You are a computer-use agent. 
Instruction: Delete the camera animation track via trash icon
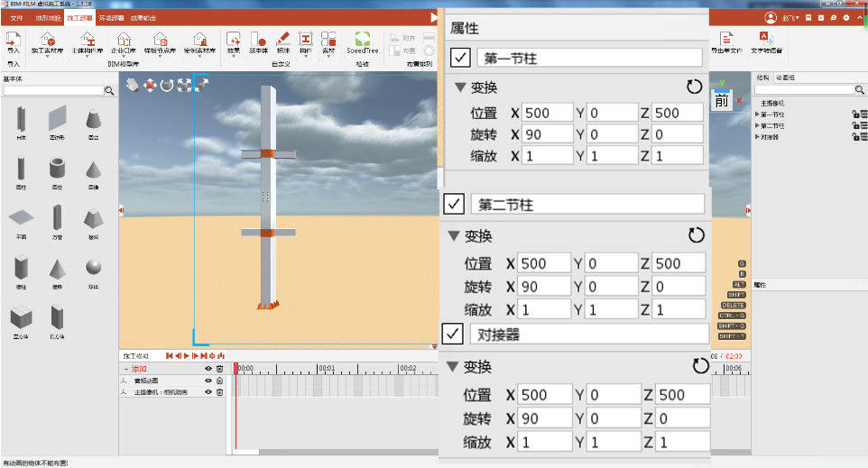[x=220, y=392]
